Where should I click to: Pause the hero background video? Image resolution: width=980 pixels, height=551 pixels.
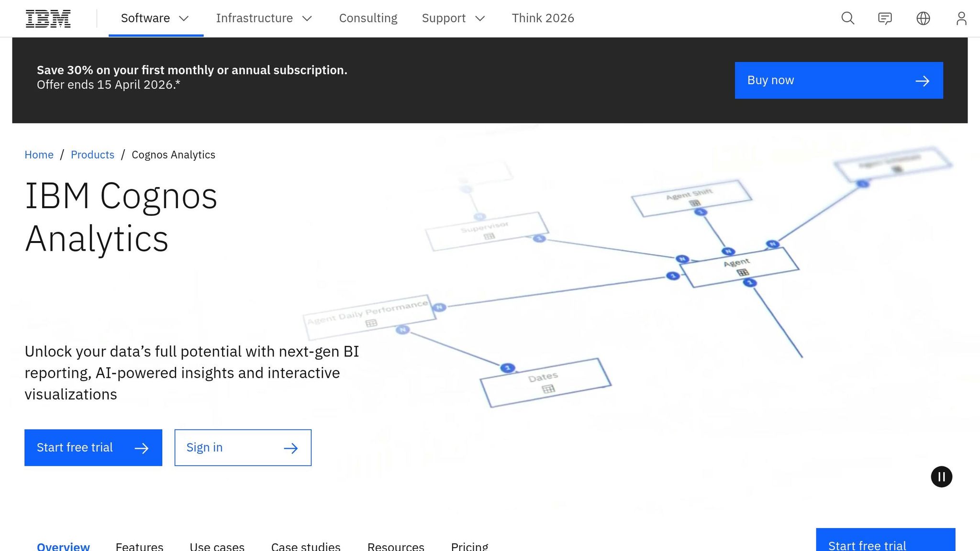click(941, 476)
